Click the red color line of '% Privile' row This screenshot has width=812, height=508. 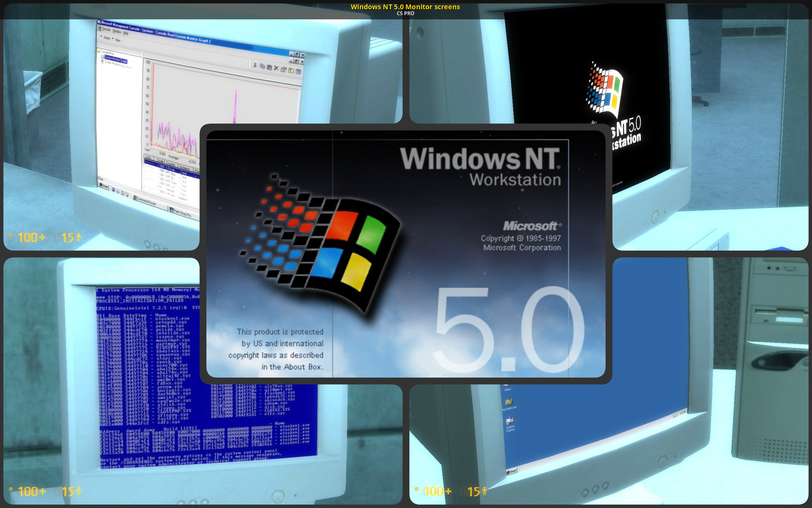[x=150, y=162]
